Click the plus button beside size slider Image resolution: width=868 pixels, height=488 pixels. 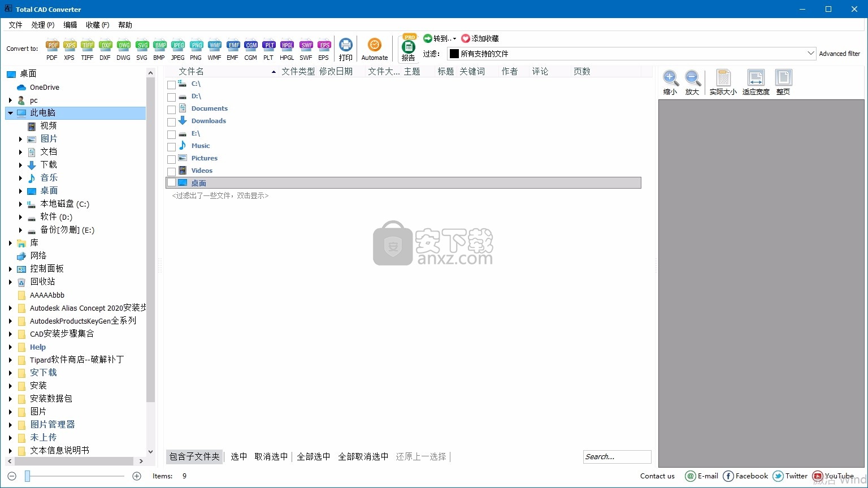137,476
